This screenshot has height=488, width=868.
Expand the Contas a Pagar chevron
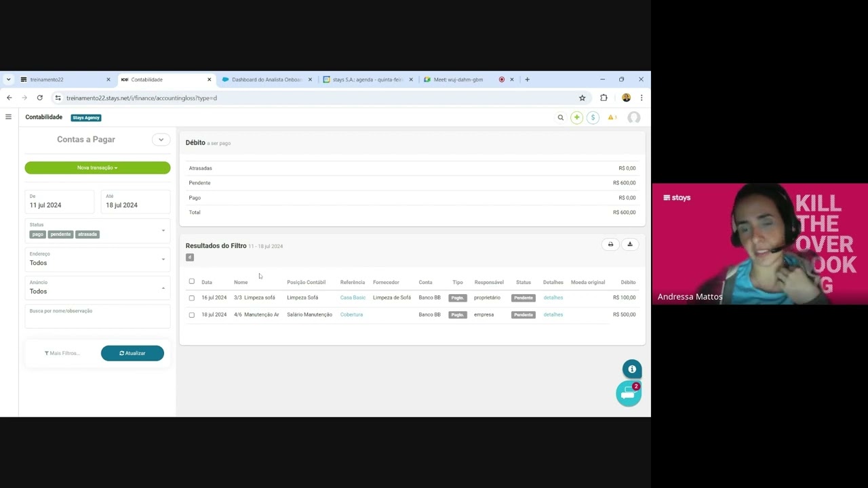(x=161, y=140)
